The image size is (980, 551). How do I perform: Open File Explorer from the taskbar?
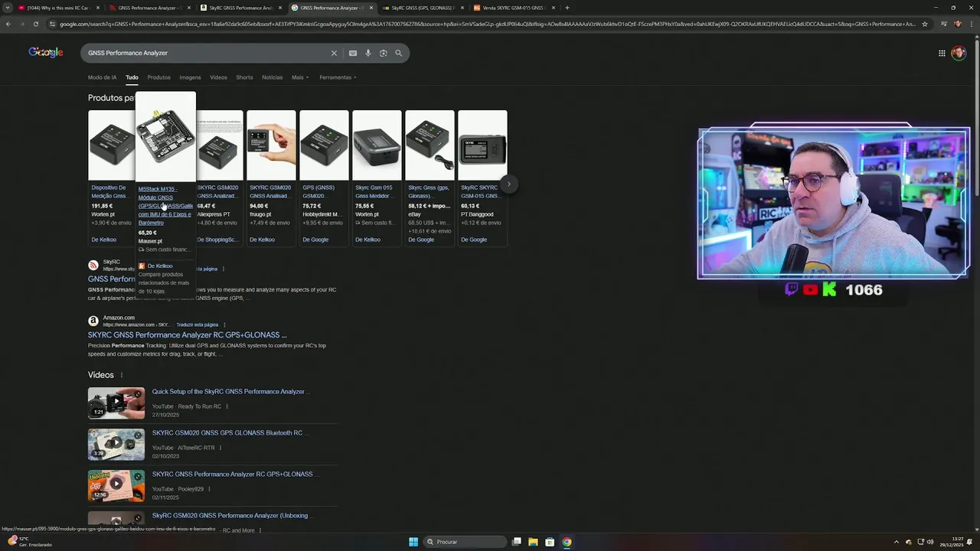533,542
